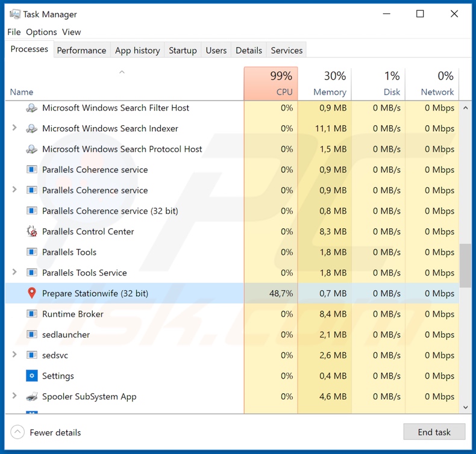Switch to the Startup tab
Viewport: 476px width, 454px height.
pyautogui.click(x=183, y=50)
